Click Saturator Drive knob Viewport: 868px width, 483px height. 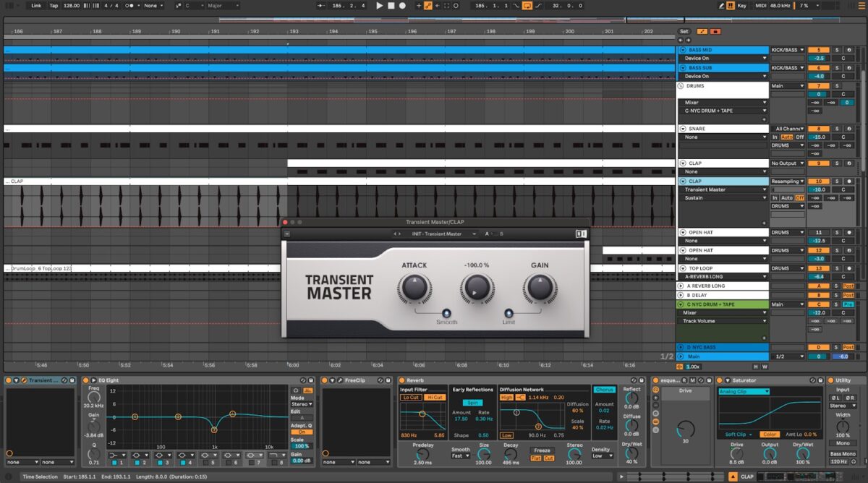point(737,453)
